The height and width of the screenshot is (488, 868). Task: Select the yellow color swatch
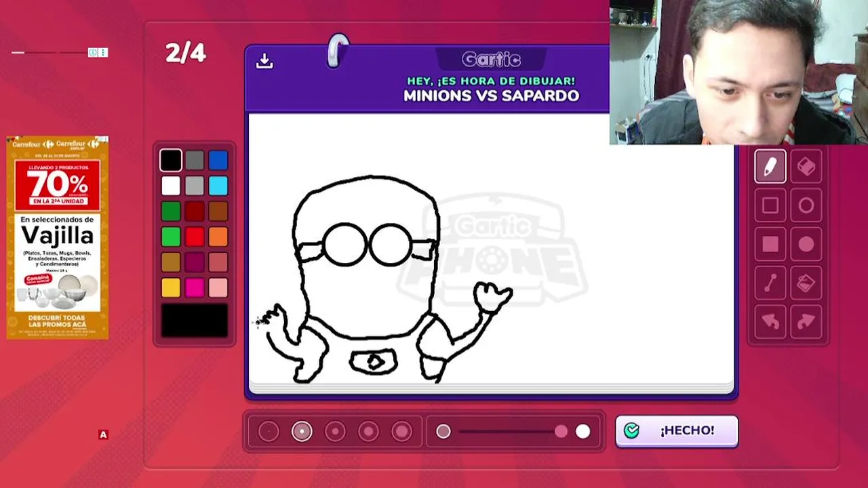pos(171,288)
